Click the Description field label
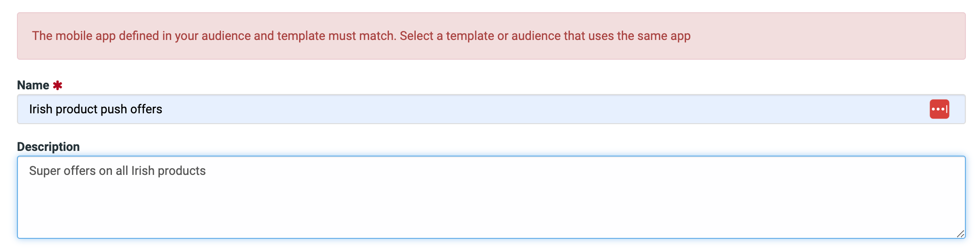Viewport: 980px width, 252px height. pyautogui.click(x=48, y=147)
